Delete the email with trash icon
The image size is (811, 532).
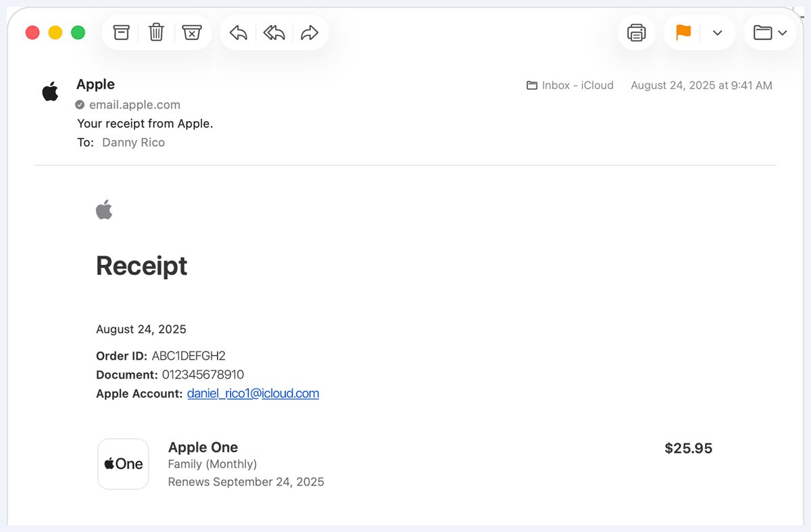coord(156,32)
